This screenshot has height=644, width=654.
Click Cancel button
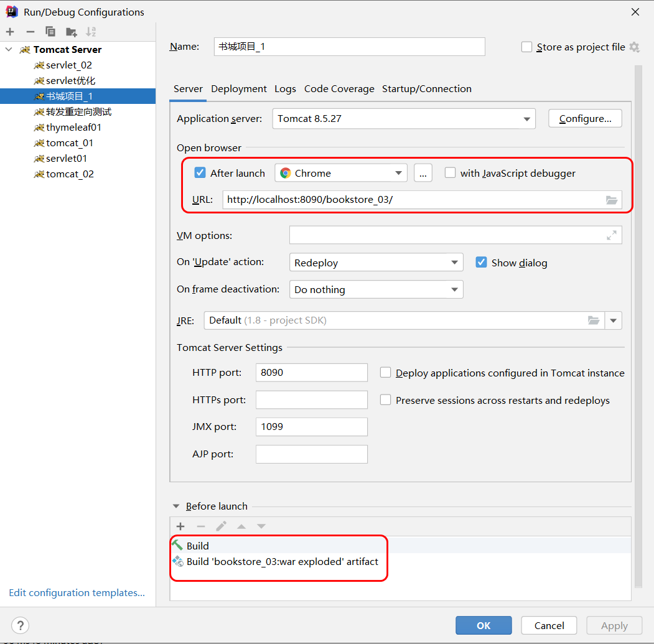click(549, 625)
